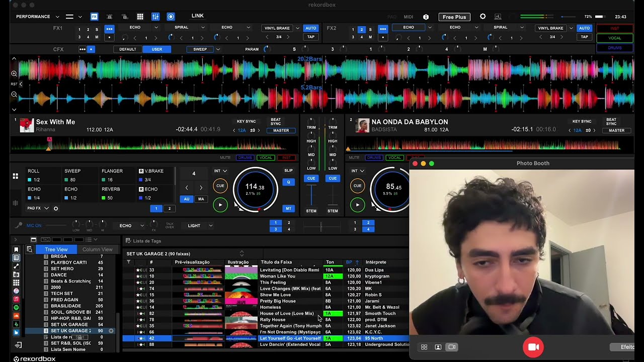Screen dimensions: 644x362
Task: Switch to Column View tab
Action: [98, 249]
